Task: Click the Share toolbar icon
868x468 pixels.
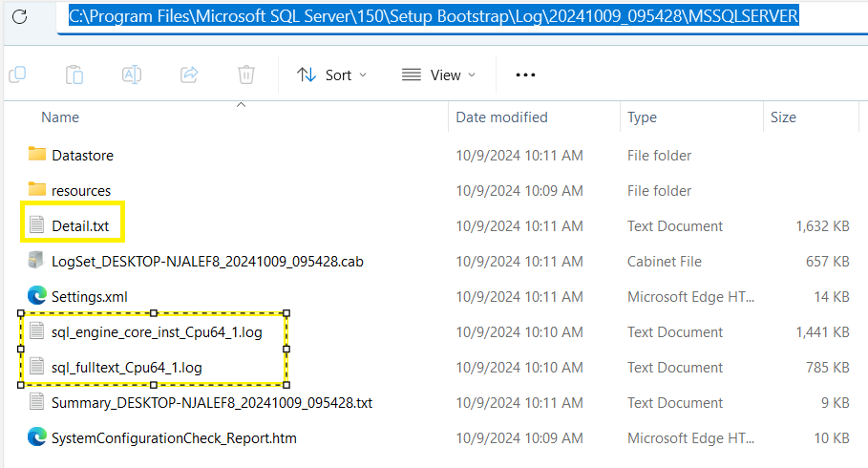Action: tap(189, 74)
